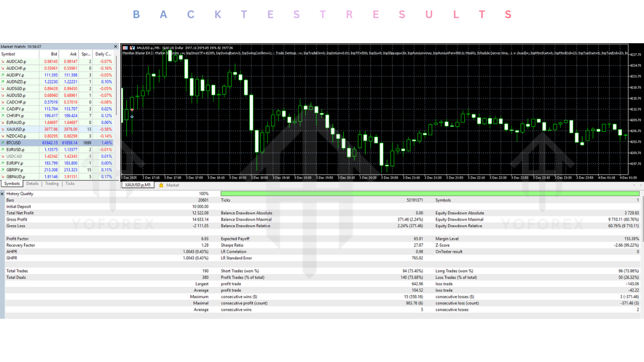This screenshot has width=644, height=362.
Task: Click the Sharpe Ratio value 27.87
Action: pyautogui.click(x=418, y=245)
